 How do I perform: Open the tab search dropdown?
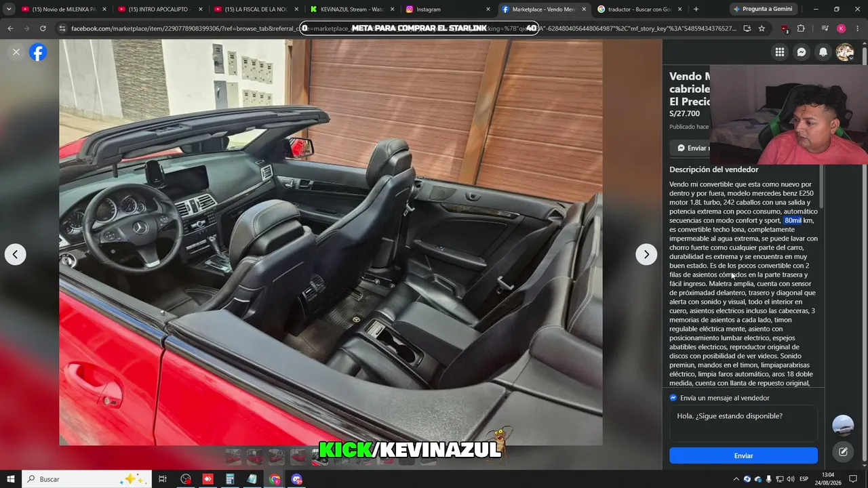click(8, 9)
